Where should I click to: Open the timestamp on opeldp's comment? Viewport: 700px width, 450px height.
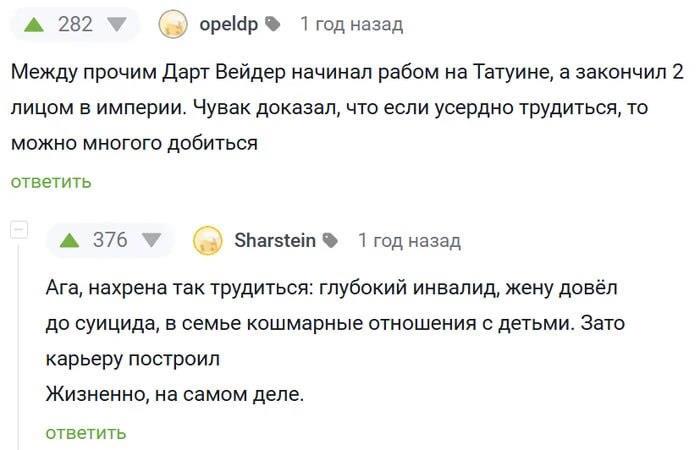351,25
